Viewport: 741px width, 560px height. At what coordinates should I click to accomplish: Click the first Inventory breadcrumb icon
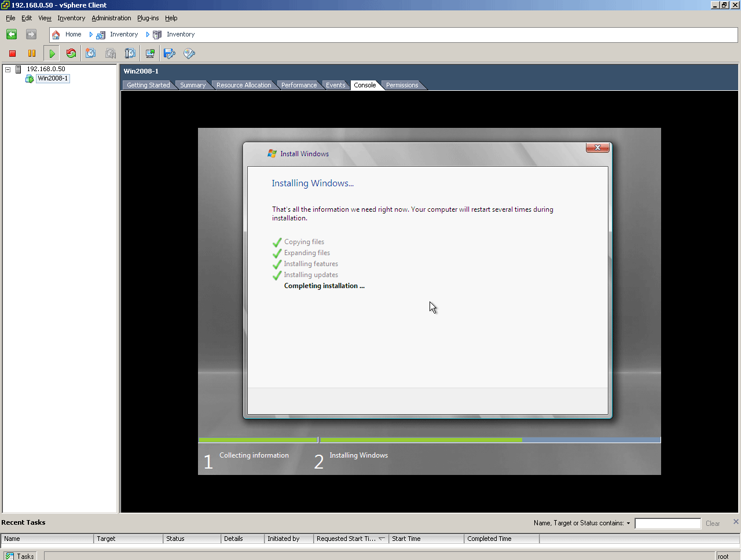click(x=101, y=35)
